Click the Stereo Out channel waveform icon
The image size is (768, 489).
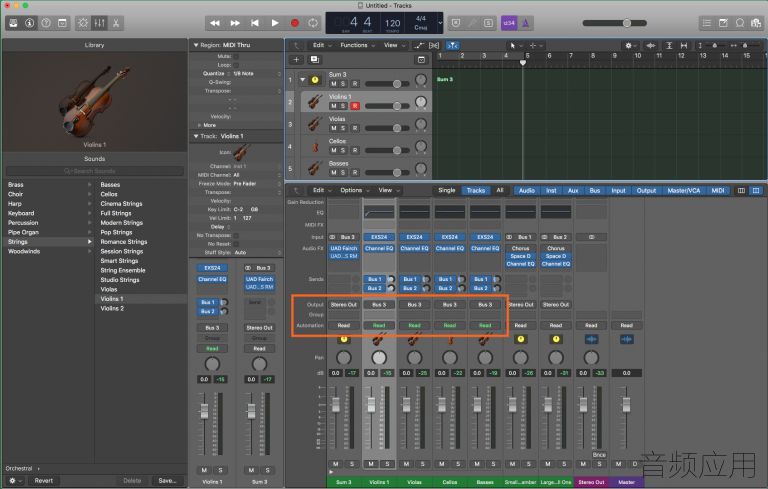point(591,339)
